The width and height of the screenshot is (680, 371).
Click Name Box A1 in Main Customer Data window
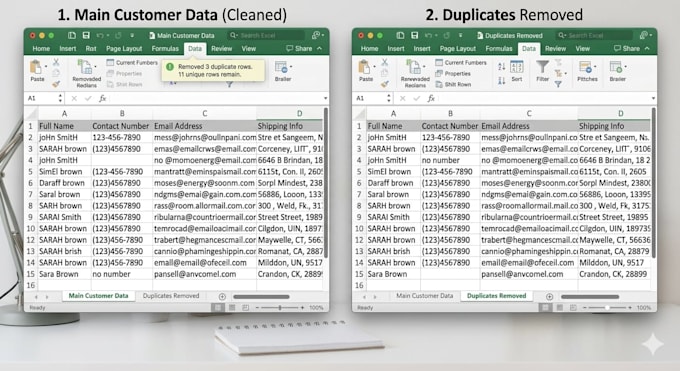[43, 98]
